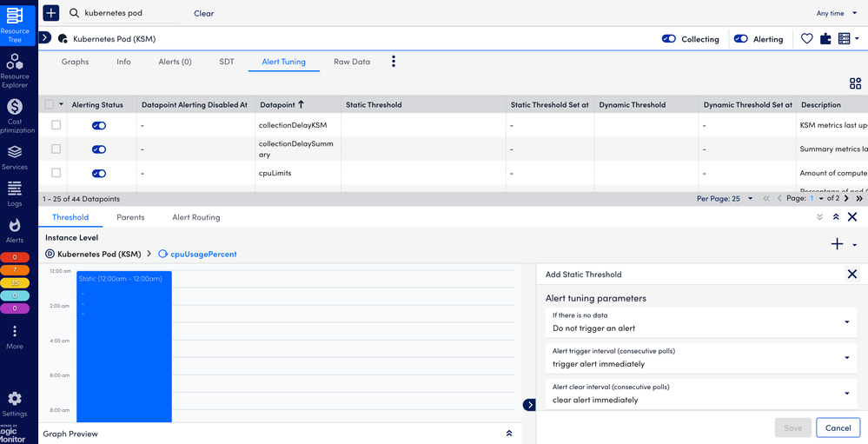Open the three-dot tabs overflow menu

coord(394,62)
